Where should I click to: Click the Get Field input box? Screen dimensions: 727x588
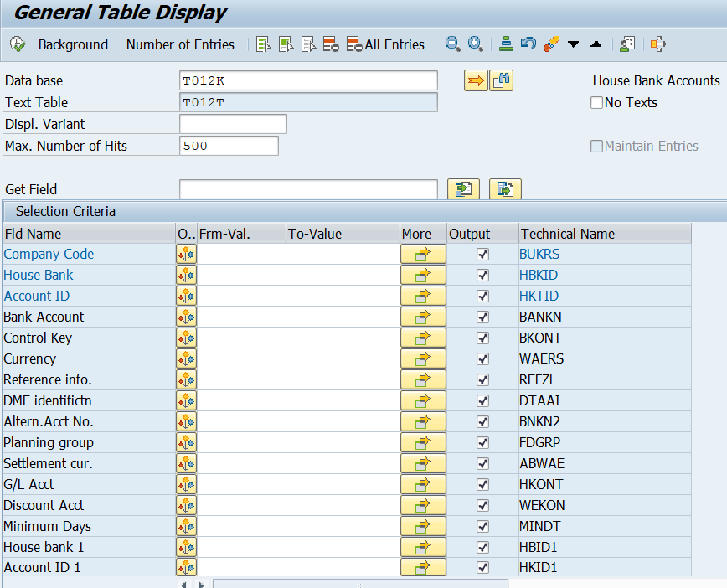308,189
